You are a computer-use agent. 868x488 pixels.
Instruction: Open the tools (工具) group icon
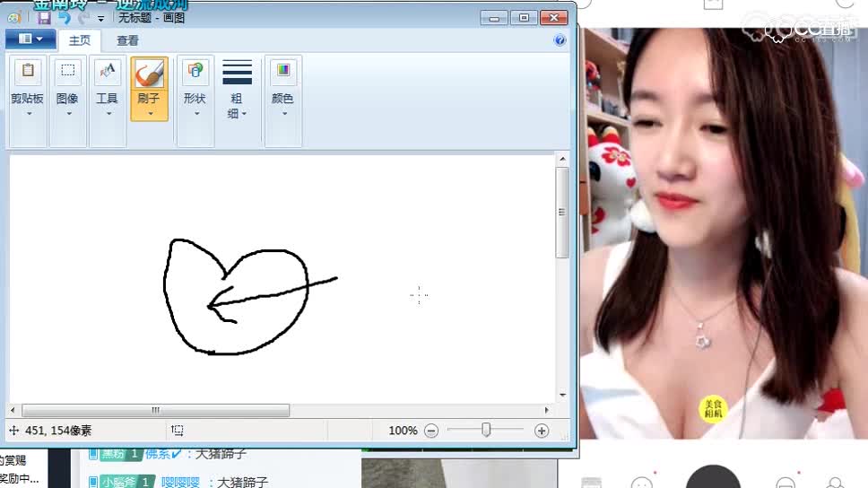click(x=108, y=71)
